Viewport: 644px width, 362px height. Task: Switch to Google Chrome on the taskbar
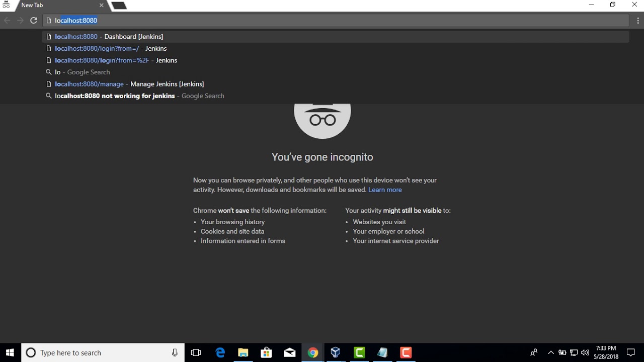313,352
